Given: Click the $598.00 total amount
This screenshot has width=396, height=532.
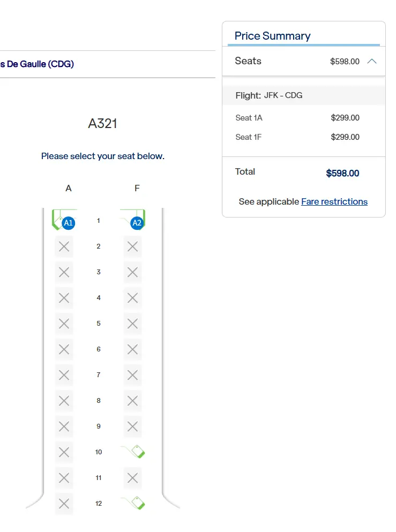Looking at the screenshot, I should click(x=342, y=173).
